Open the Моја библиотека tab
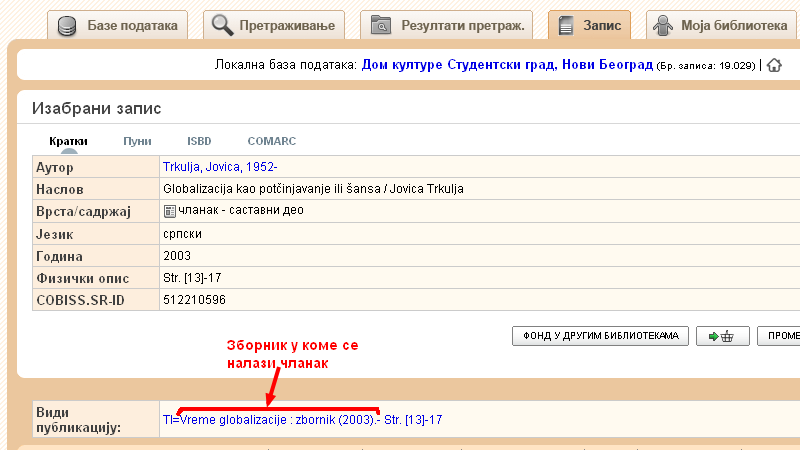The width and height of the screenshot is (800, 450). (x=721, y=25)
